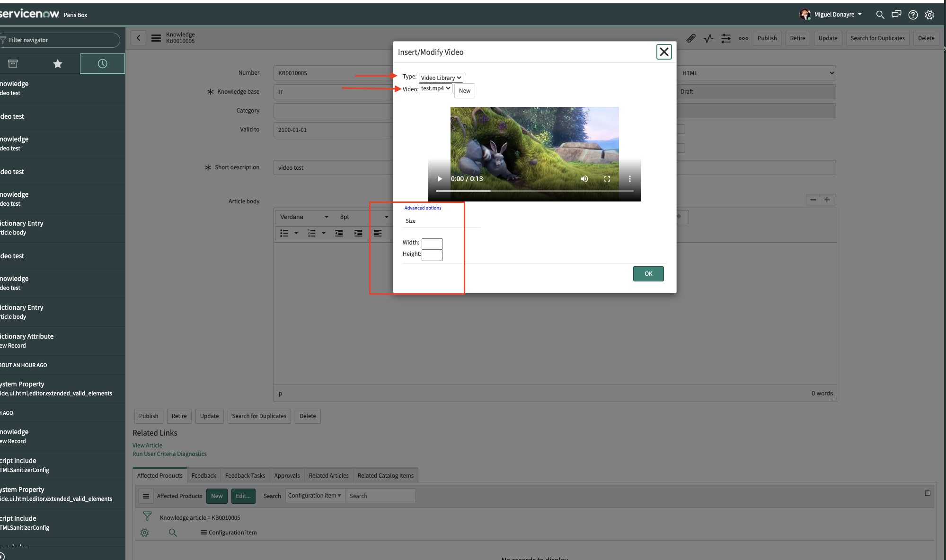946x560 pixels.
Task: Open the View Article related link
Action: pos(147,445)
